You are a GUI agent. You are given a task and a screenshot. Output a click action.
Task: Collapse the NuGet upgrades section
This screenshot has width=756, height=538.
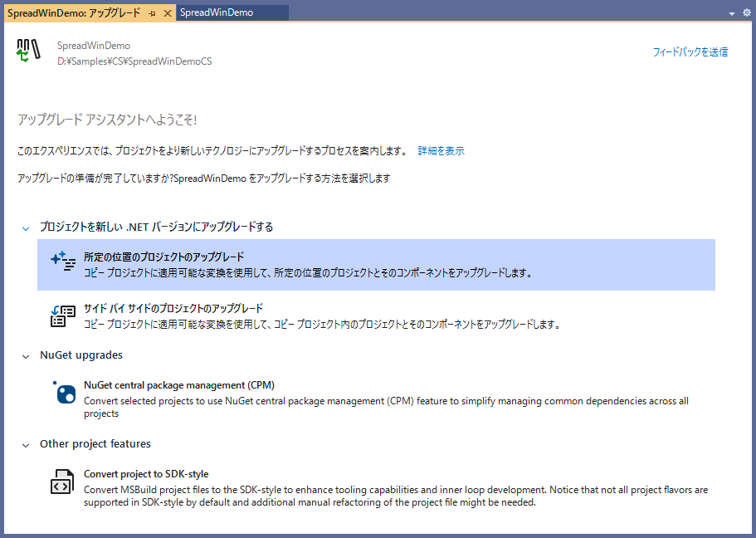point(26,356)
